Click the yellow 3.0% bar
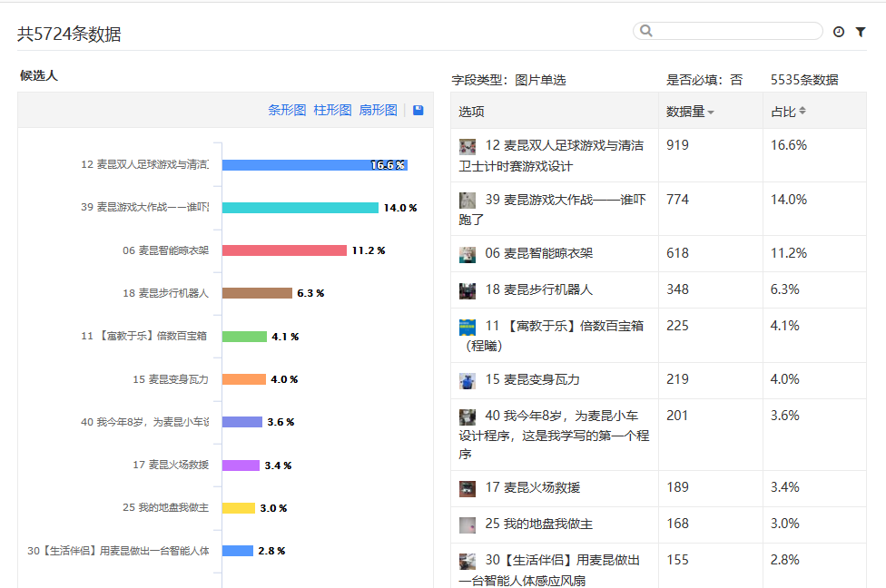 click(239, 508)
